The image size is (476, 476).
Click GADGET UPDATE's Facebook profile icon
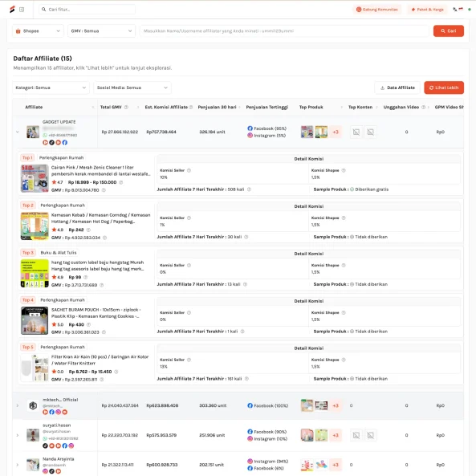point(65,142)
